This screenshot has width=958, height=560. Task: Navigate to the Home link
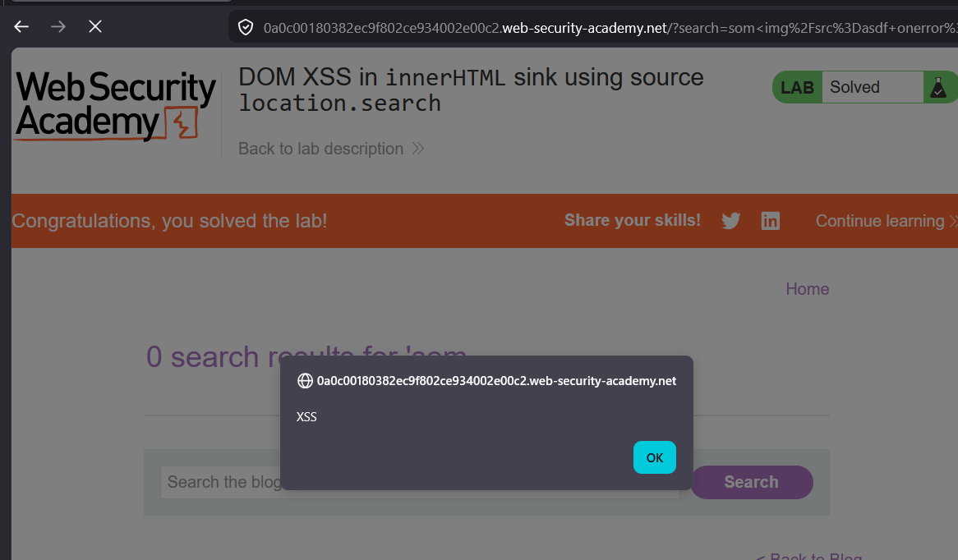tap(807, 289)
